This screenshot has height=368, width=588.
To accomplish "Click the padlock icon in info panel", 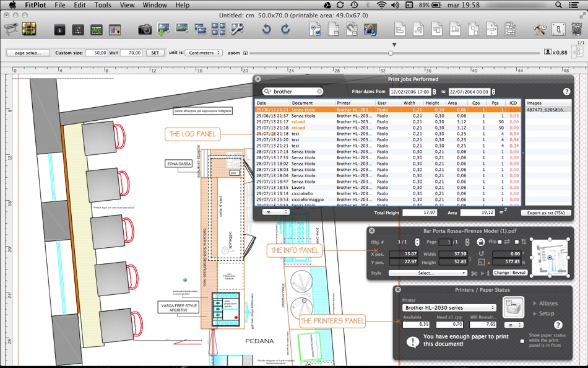I will coord(481,242).
